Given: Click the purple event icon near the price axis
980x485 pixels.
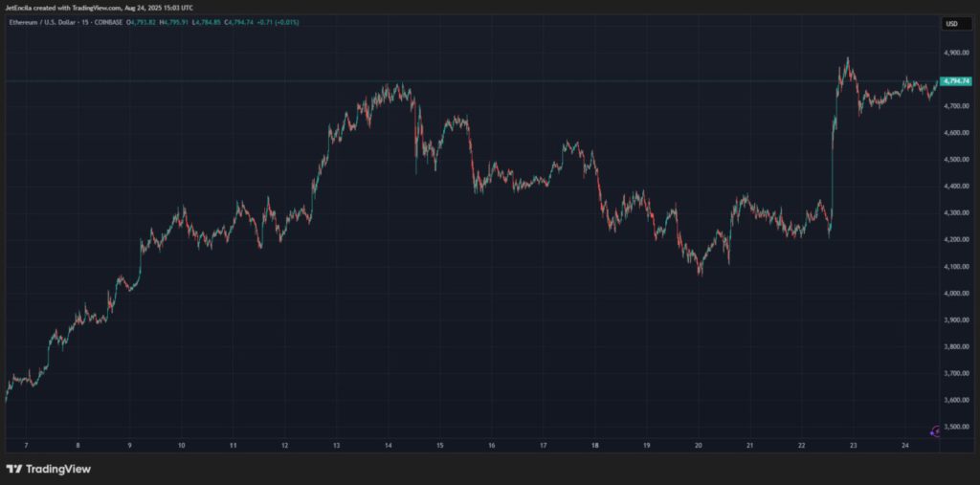Looking at the screenshot, I should (x=936, y=431).
